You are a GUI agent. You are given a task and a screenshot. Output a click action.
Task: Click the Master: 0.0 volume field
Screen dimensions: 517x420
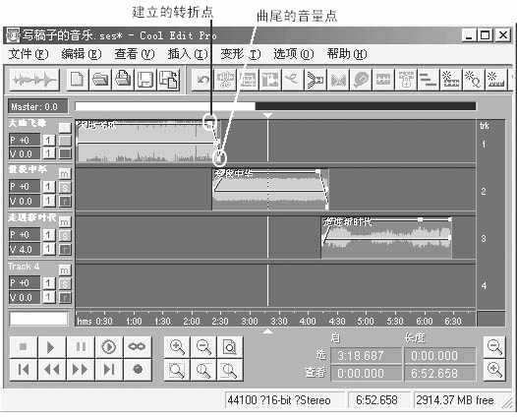click(38, 106)
